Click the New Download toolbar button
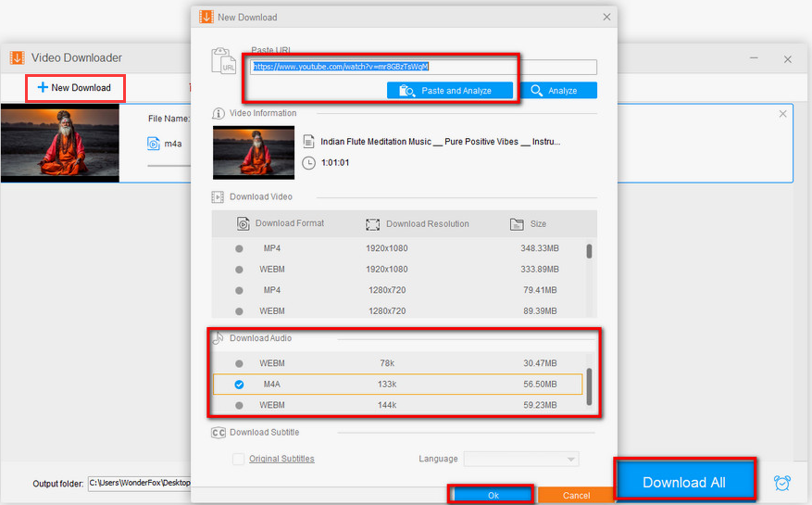Viewport: 812px width, 505px height. click(74, 88)
